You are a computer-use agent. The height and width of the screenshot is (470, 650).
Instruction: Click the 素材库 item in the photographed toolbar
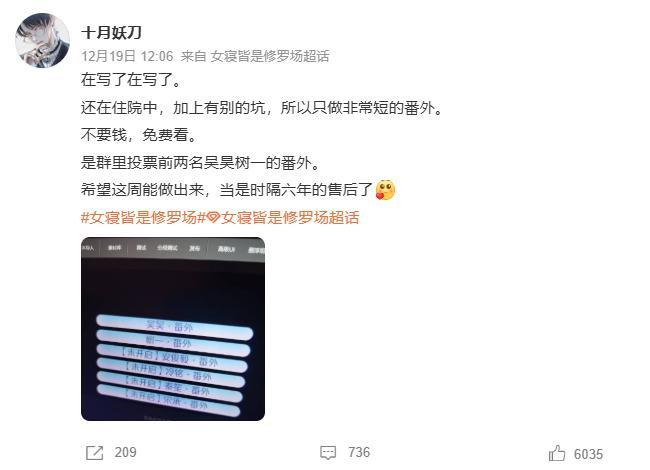click(114, 248)
